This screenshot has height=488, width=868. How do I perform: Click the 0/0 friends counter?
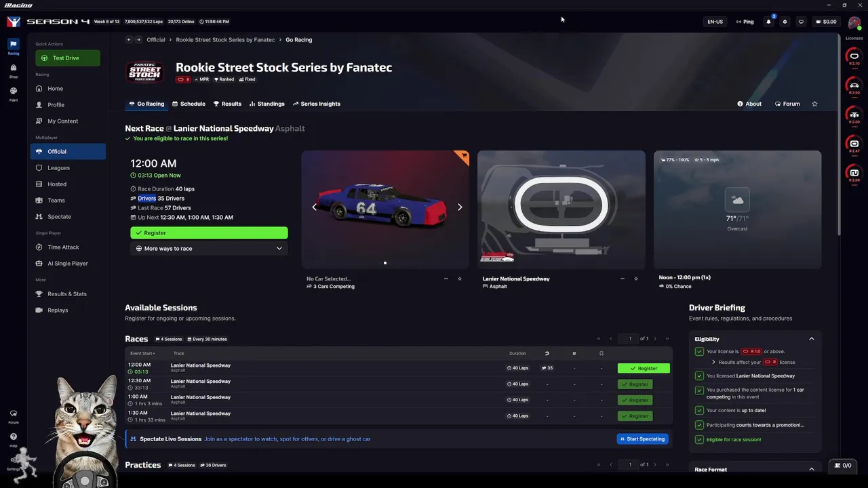843,466
